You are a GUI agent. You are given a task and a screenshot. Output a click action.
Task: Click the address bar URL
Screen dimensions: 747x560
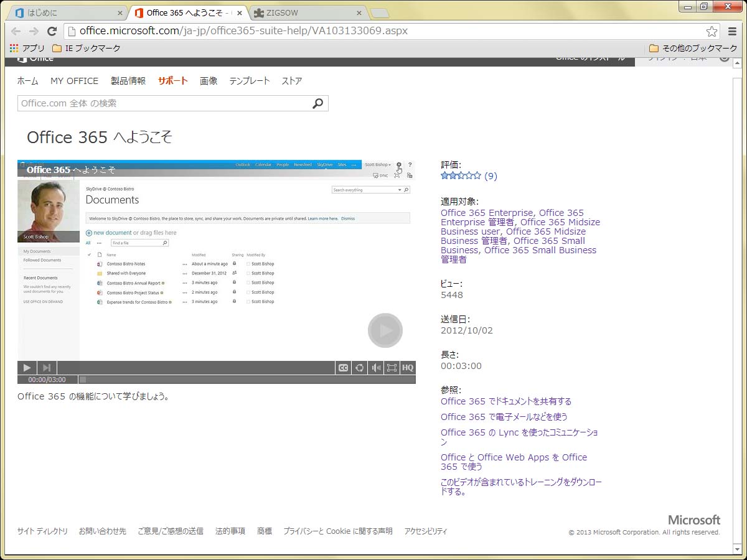coord(244,30)
